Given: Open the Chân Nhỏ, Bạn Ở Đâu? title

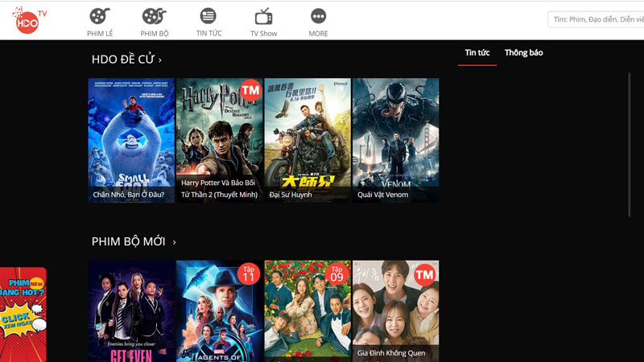Looking at the screenshot, I should [x=129, y=195].
